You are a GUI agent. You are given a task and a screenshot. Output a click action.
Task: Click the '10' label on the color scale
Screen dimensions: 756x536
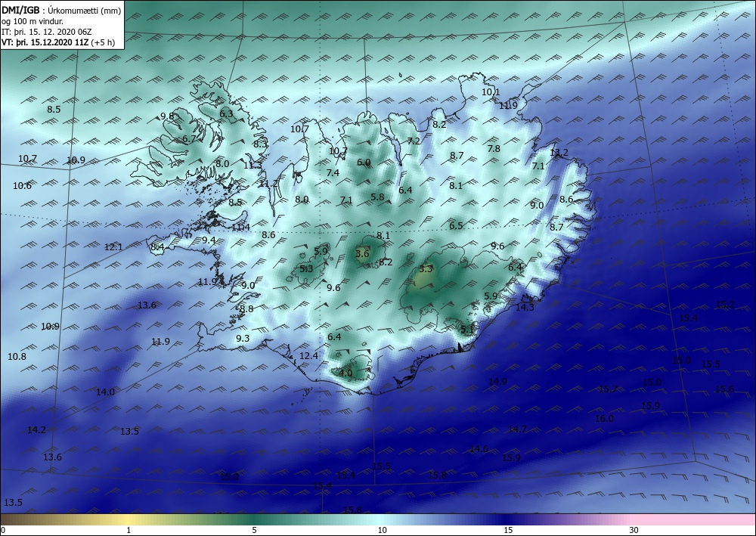(382, 530)
